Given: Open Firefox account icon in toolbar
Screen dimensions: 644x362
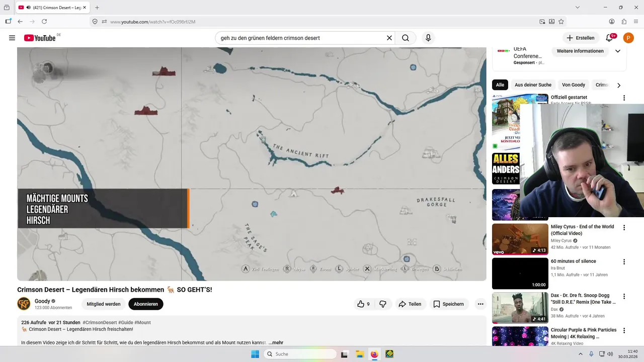Looking at the screenshot, I should pyautogui.click(x=612, y=22).
